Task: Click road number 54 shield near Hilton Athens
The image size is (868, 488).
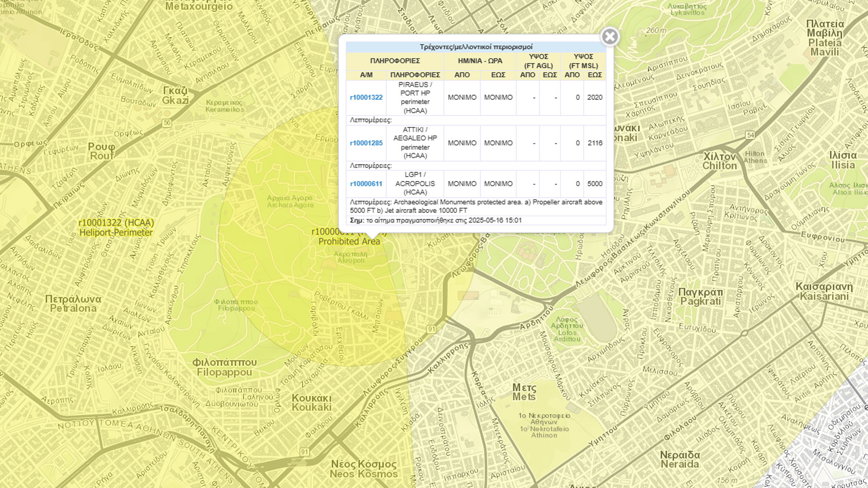Action: click(750, 135)
